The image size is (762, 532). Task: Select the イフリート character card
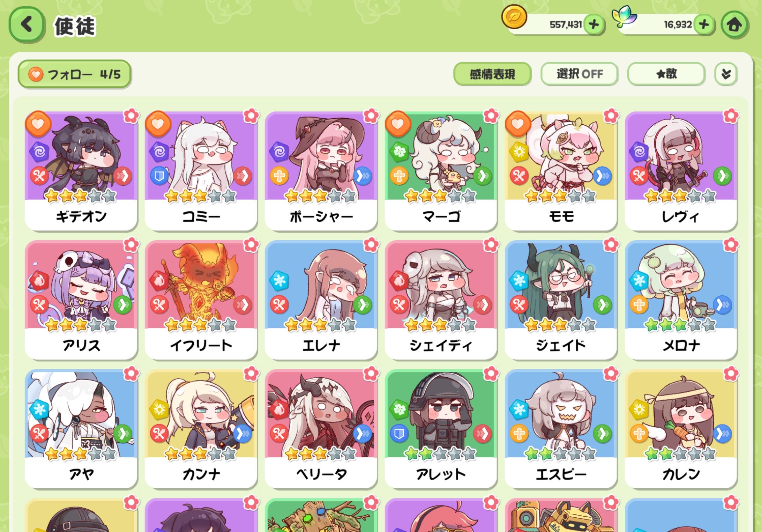click(201, 300)
